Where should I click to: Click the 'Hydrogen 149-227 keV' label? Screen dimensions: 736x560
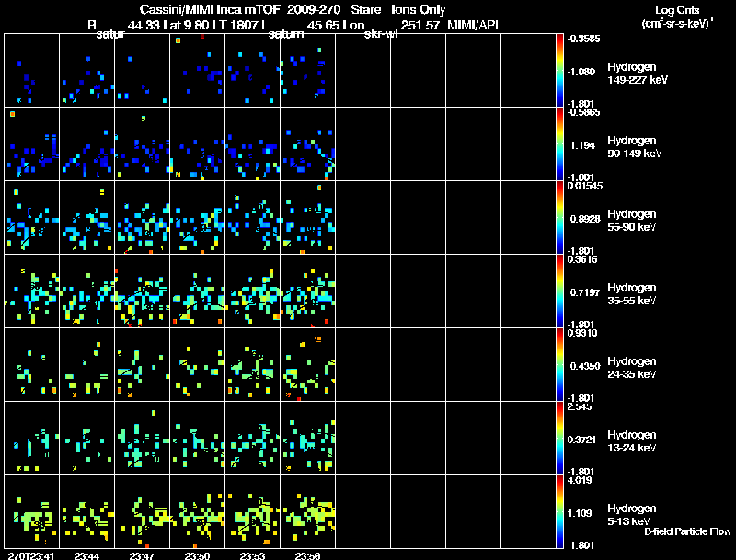click(x=637, y=74)
